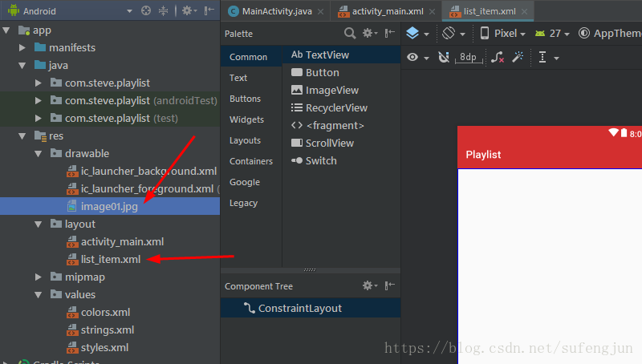The height and width of the screenshot is (364, 642).
Task: Click the collapse all icon in Project panel
Action: click(x=164, y=10)
